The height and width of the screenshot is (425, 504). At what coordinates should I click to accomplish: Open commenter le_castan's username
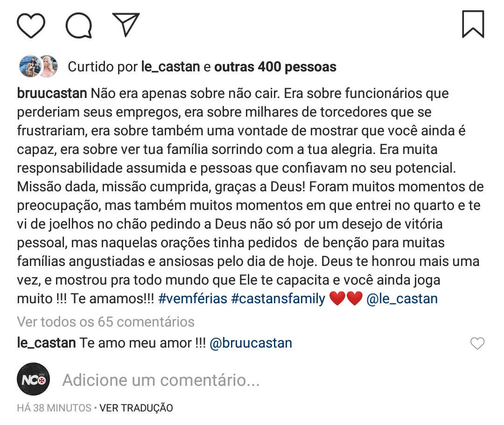(46, 343)
